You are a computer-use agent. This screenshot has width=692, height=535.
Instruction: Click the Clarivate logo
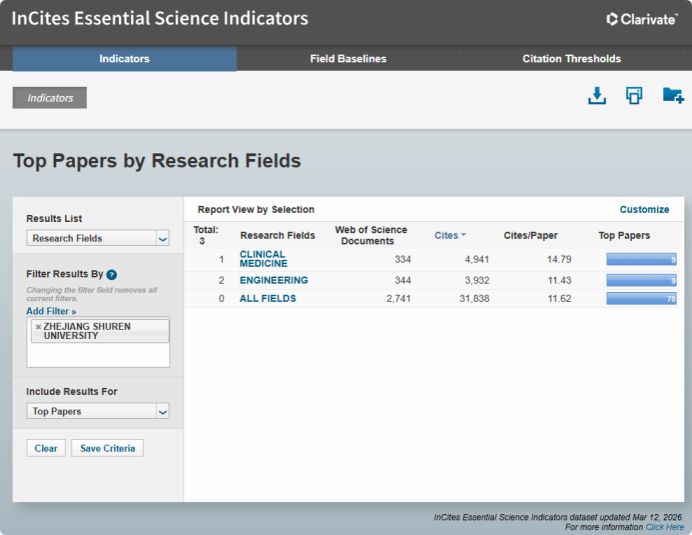pos(641,19)
